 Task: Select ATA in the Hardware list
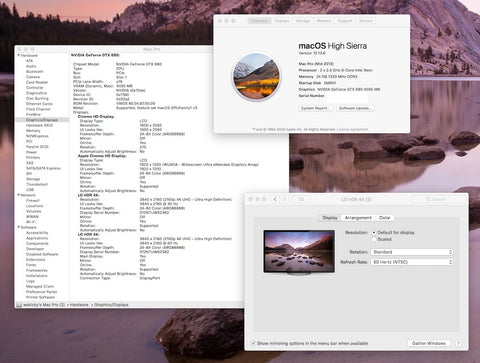coord(29,61)
